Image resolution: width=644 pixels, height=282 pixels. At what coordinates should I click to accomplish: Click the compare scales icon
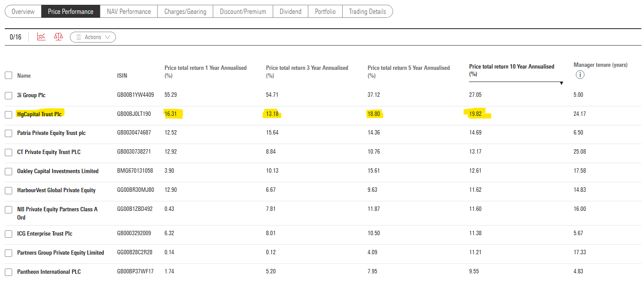pos(58,37)
